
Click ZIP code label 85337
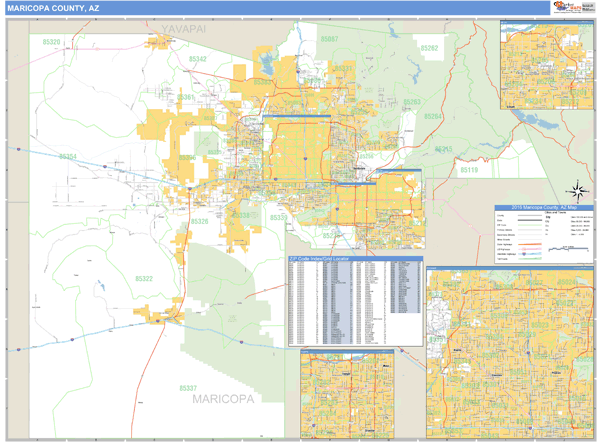[x=188, y=388]
